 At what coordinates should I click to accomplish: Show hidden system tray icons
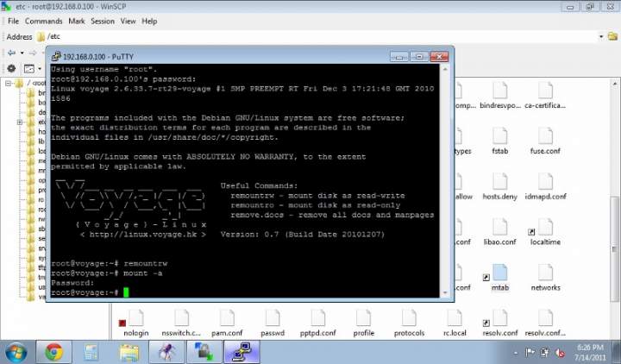tap(515, 353)
